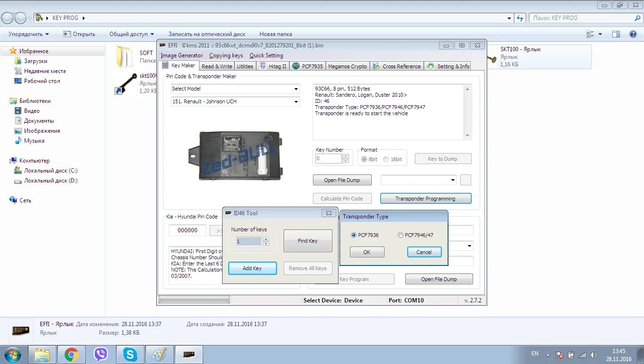644x364 pixels.
Task: Open Skype from the taskbar
Action: pos(130,355)
